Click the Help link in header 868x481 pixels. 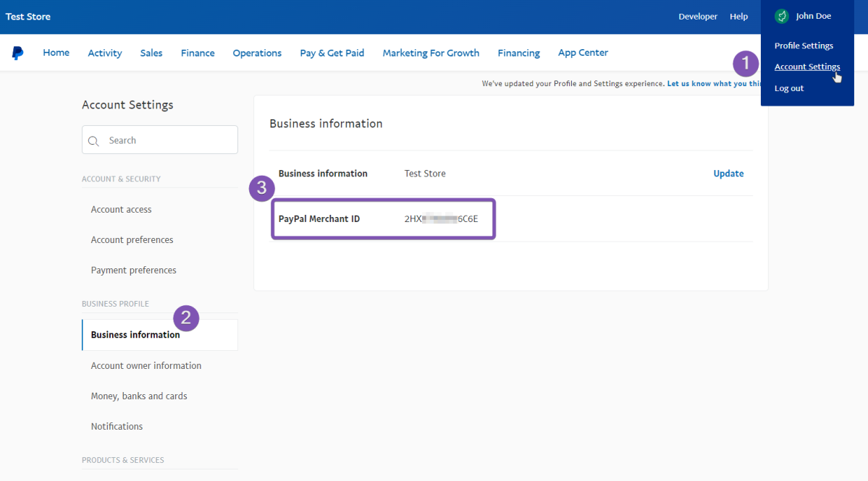[x=738, y=17]
